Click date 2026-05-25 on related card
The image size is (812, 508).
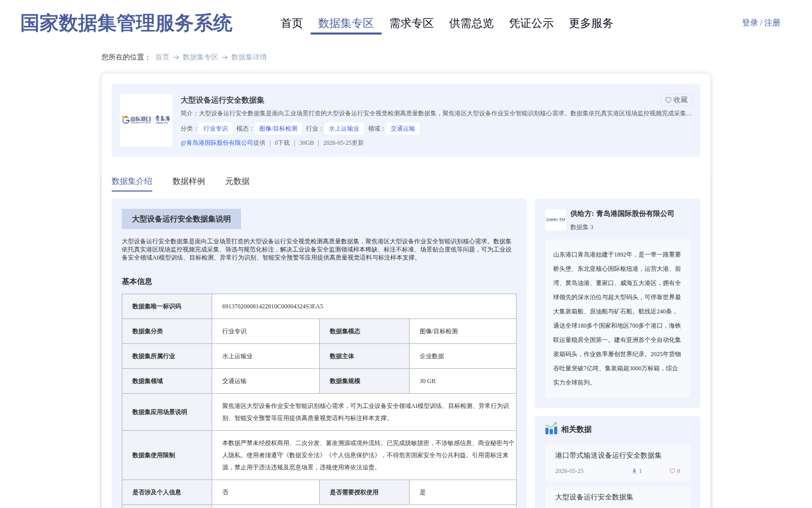[x=569, y=471]
